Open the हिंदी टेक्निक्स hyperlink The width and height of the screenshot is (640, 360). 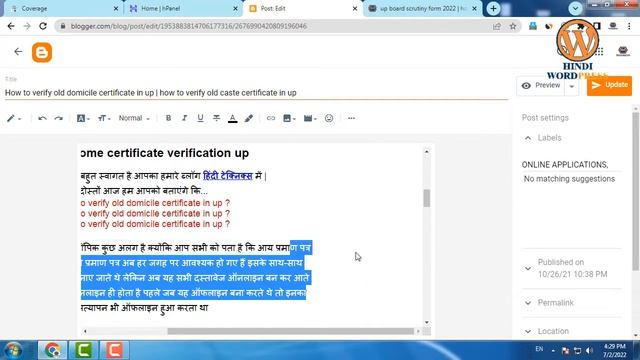pyautogui.click(x=228, y=176)
